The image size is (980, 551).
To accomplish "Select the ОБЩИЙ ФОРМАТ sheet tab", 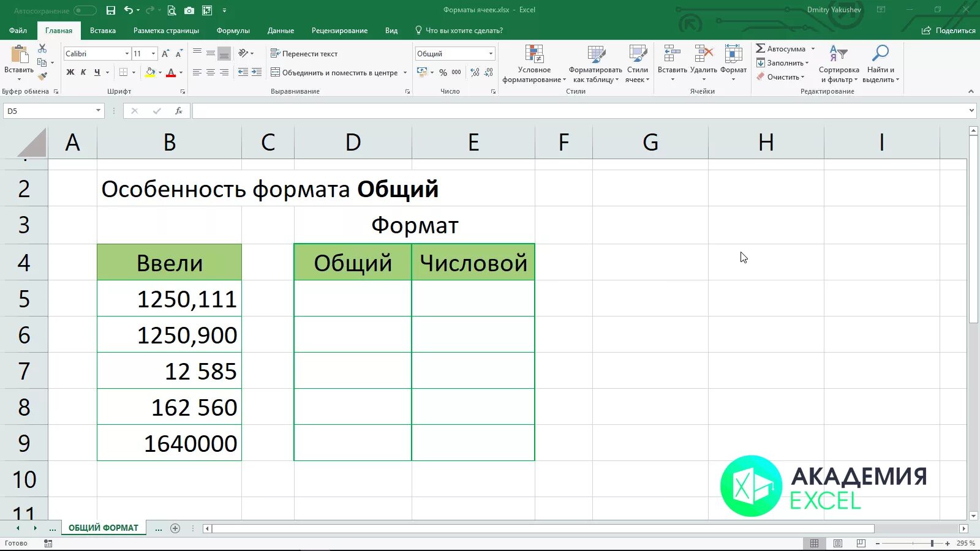I will click(x=104, y=528).
